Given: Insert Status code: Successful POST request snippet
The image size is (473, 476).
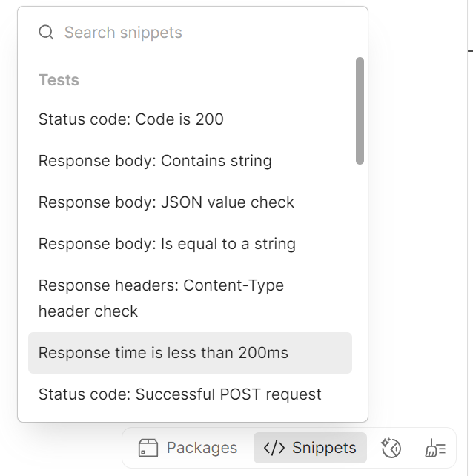Looking at the screenshot, I should pyautogui.click(x=180, y=394).
